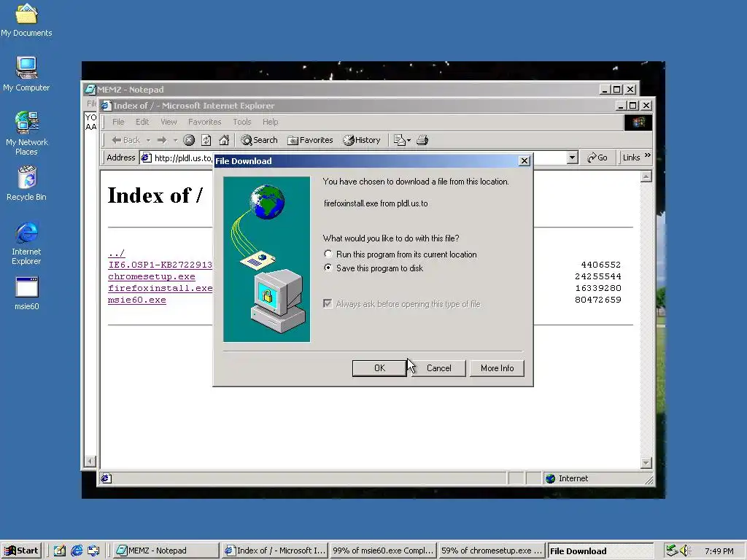This screenshot has width=747, height=560.
Task: Open the View menu in Internet Explorer
Action: [x=169, y=122]
